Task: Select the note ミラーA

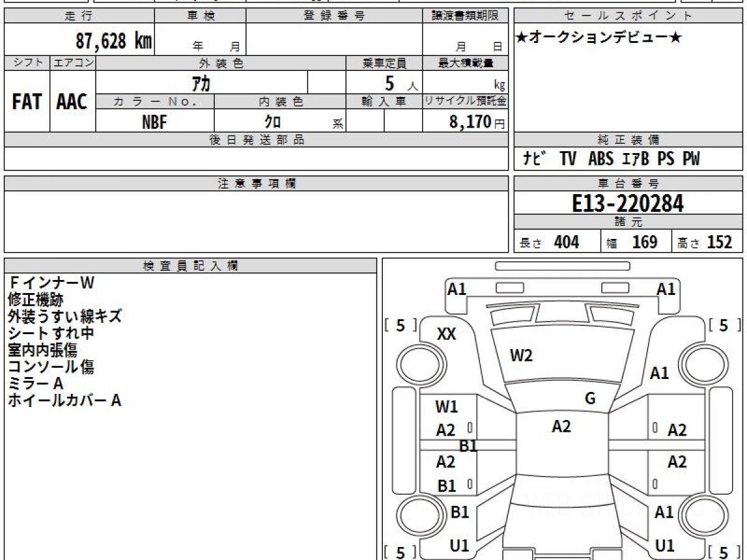Action: pos(36,384)
